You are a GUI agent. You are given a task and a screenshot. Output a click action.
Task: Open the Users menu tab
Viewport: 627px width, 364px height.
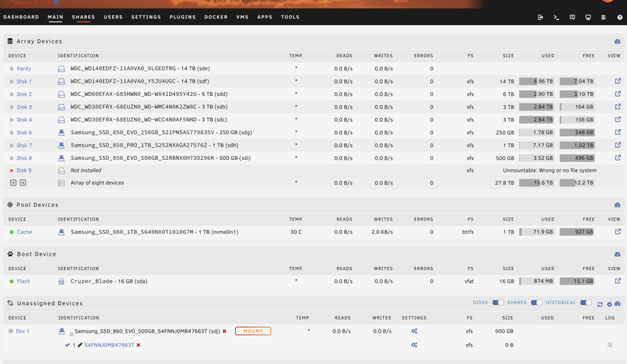tap(113, 17)
